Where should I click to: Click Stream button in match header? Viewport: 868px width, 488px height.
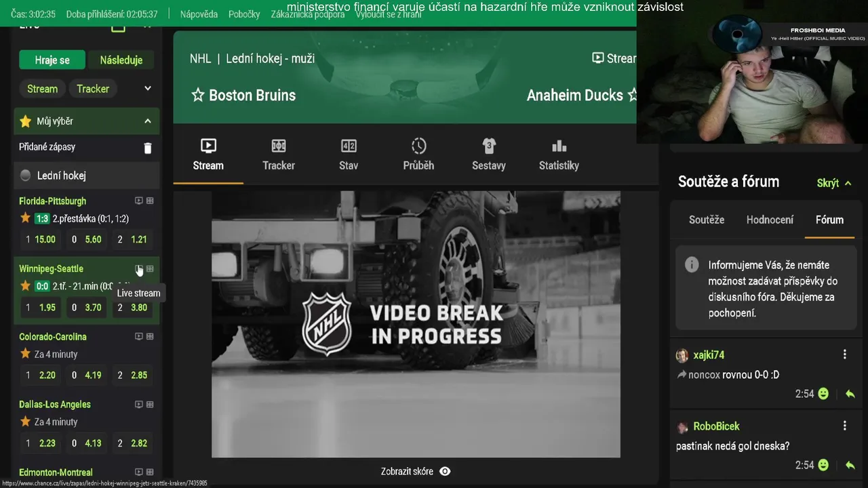tap(614, 58)
